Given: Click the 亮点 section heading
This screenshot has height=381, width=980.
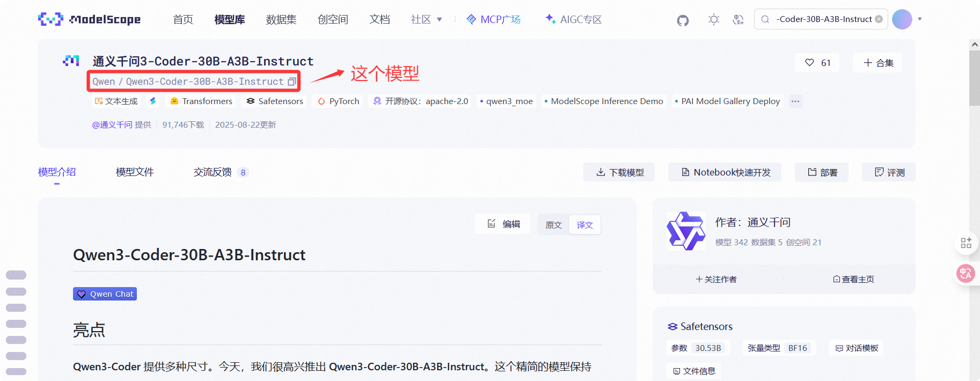Looking at the screenshot, I should click(89, 329).
